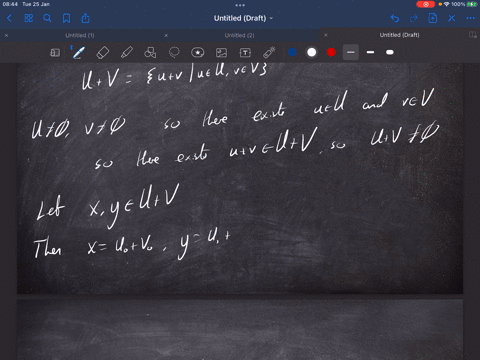Close the Untitled (Draft) tab
Viewport: 480px width, 360px height.
pyautogui.click(x=326, y=35)
